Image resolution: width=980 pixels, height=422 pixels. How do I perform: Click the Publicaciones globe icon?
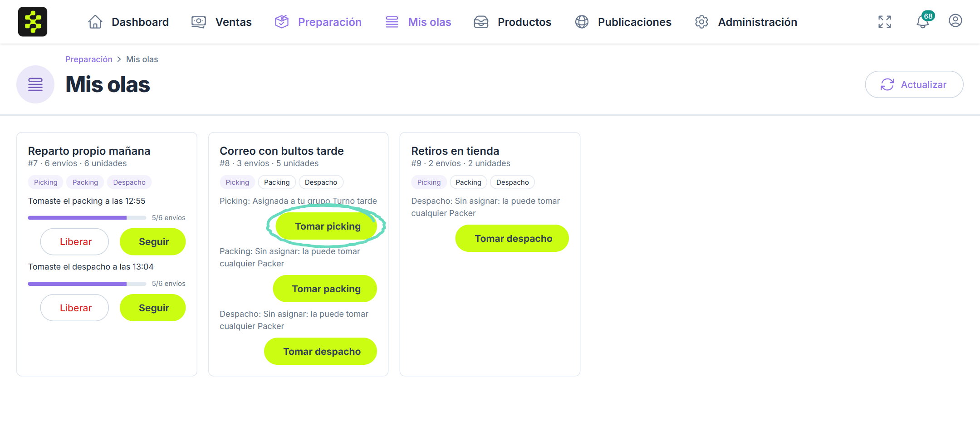pyautogui.click(x=582, y=22)
